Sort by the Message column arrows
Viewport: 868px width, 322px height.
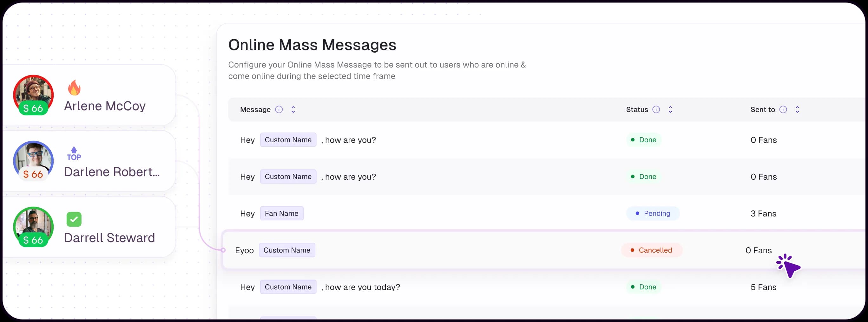(x=293, y=109)
